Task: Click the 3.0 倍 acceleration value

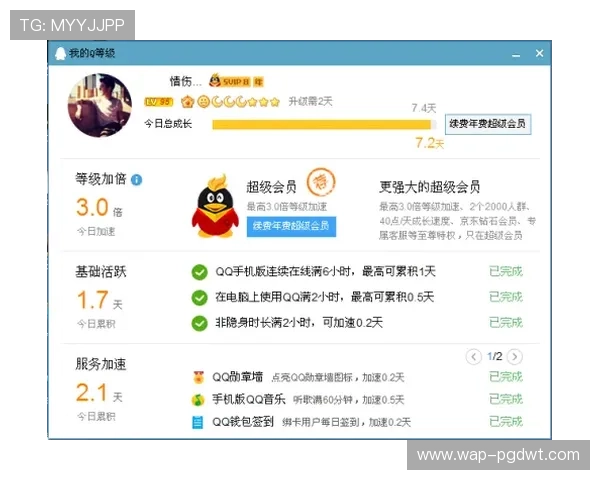Action: pos(99,207)
